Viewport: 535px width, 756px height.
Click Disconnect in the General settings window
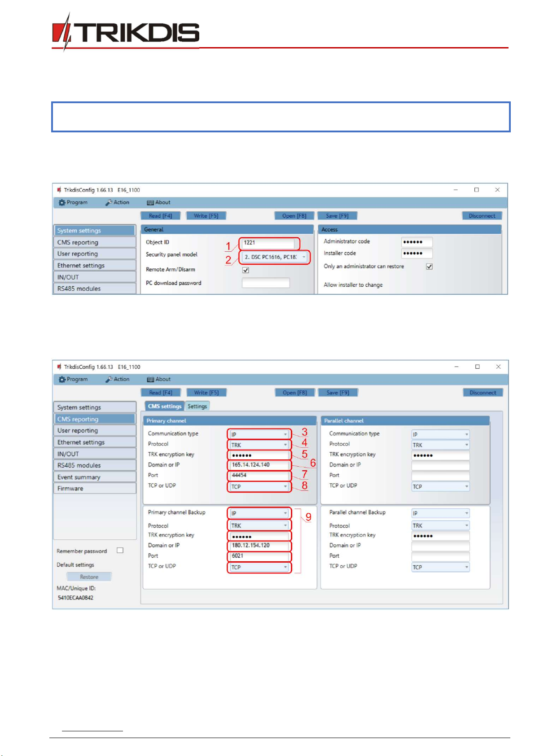(482, 216)
